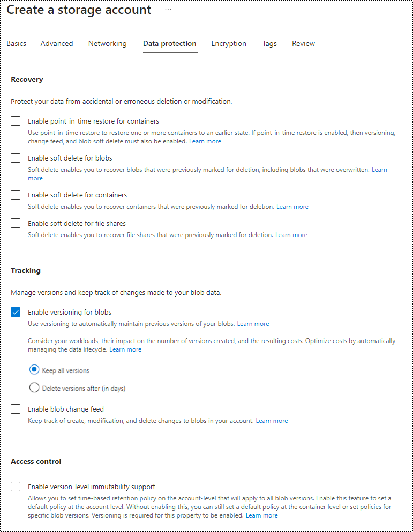Enable soft delete for containers
The width and height of the screenshot is (413, 532).
click(x=16, y=195)
